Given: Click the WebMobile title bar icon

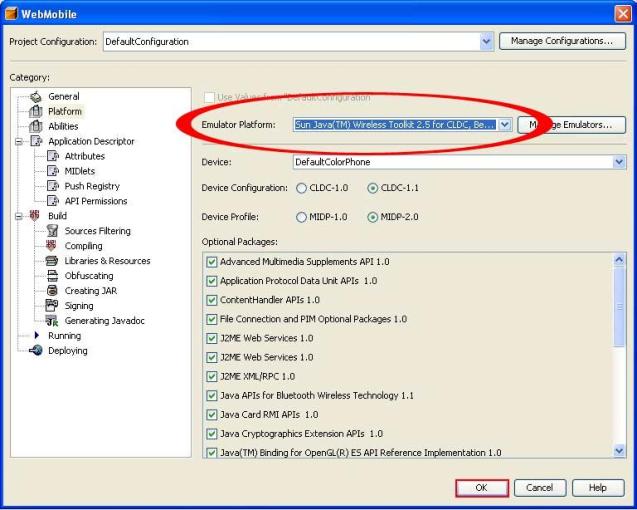Looking at the screenshot, I should pyautogui.click(x=11, y=13).
